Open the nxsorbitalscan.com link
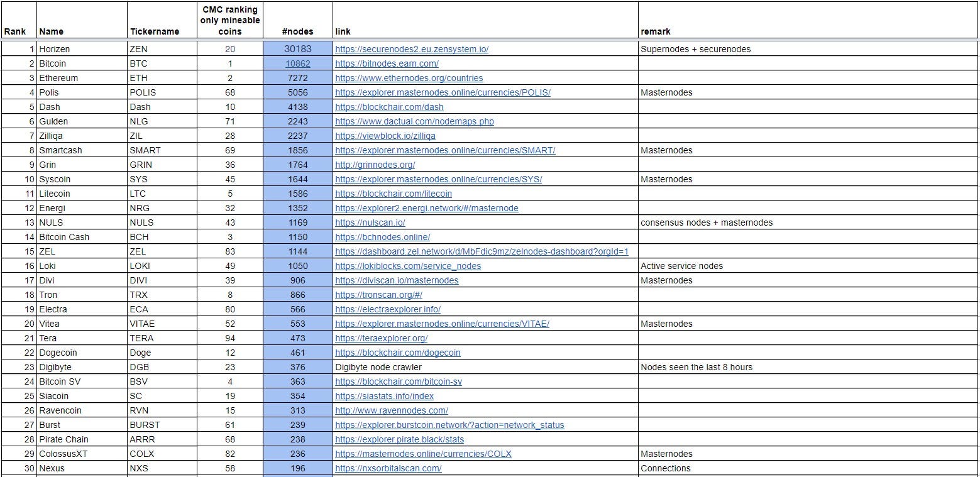This screenshot has height=477, width=980. tap(388, 468)
